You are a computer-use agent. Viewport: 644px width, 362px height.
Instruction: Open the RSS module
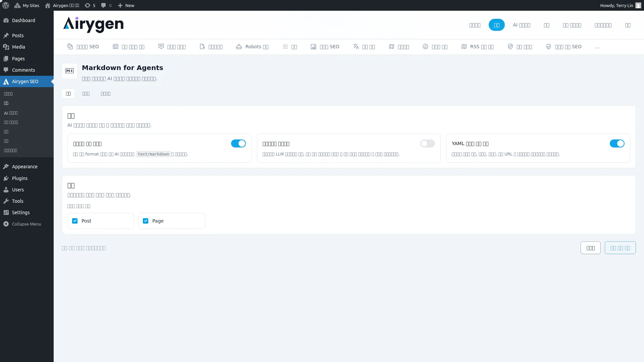[x=478, y=47]
